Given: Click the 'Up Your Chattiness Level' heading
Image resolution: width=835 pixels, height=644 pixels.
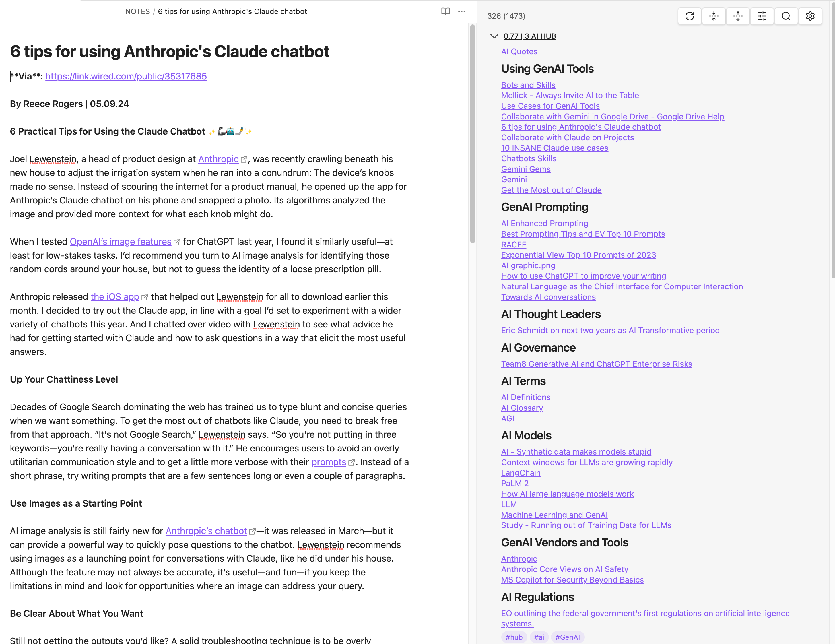Looking at the screenshot, I should pos(64,379).
